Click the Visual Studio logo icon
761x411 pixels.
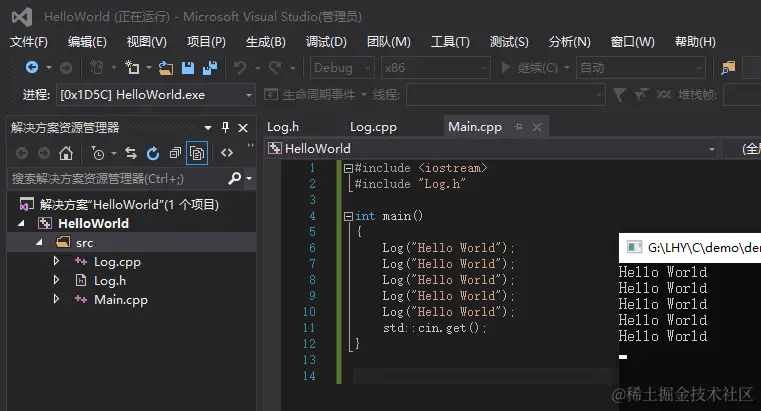click(22, 17)
